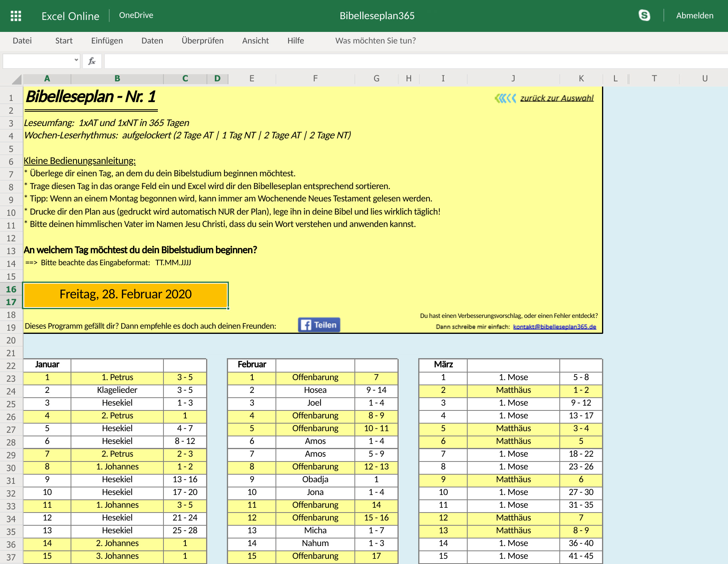728x564 pixels.
Task: Click the Skype icon in header
Action: (x=644, y=16)
